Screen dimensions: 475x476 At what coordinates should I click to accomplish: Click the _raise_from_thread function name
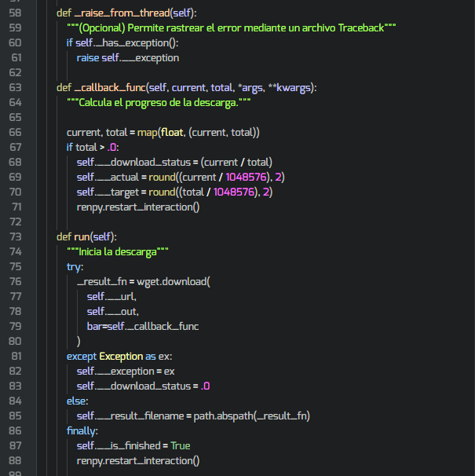click(x=118, y=13)
